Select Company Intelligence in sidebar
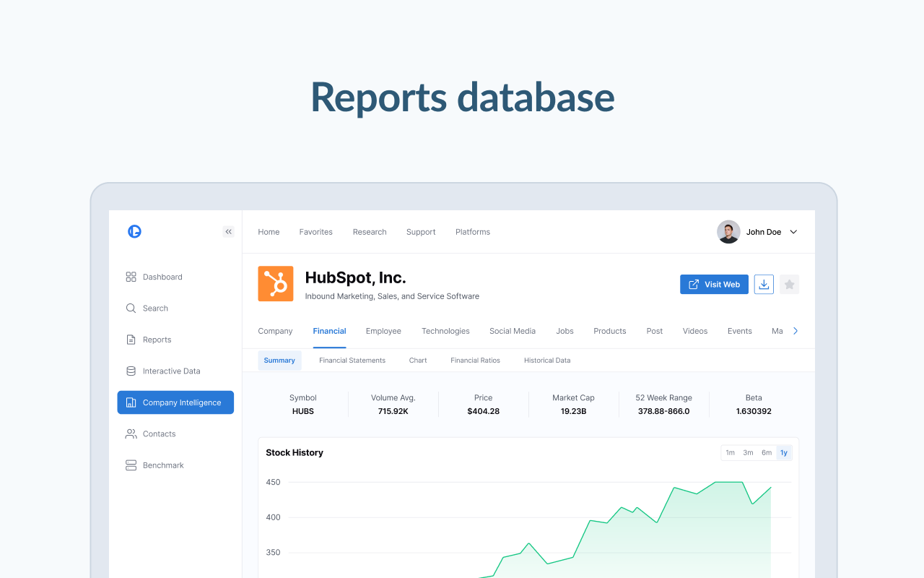The height and width of the screenshot is (578, 924). (x=175, y=402)
